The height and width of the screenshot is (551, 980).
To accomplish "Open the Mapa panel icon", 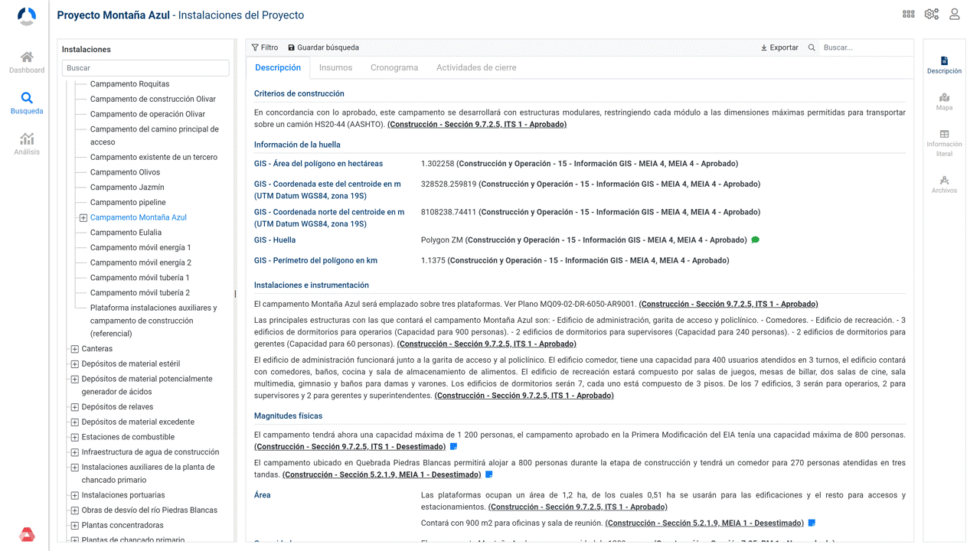I will (x=944, y=98).
